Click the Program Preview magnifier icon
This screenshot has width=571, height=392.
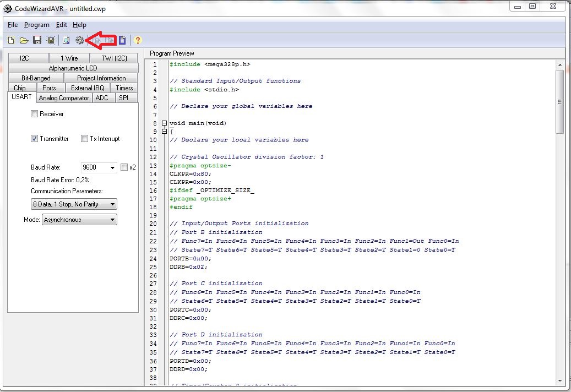(66, 40)
